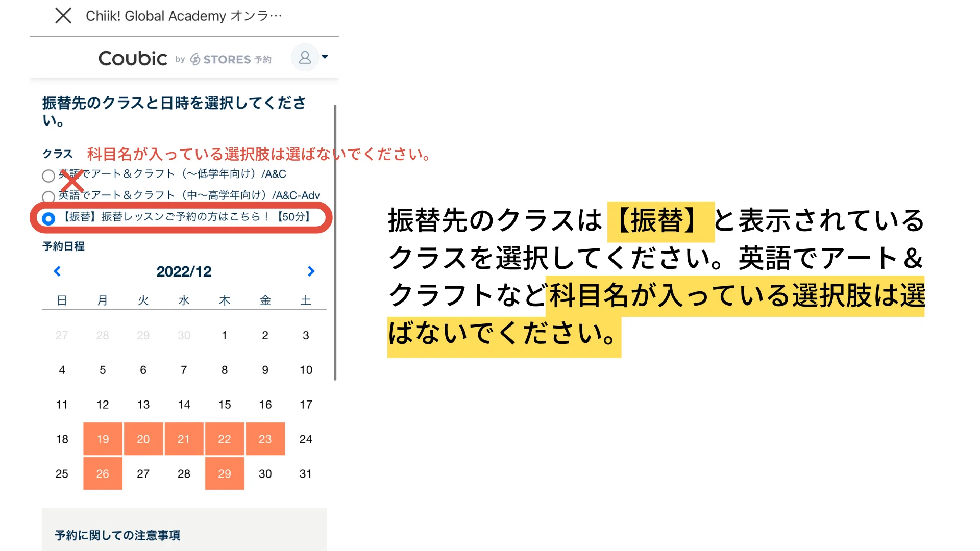Click date 27 in the last week row
This screenshot has height=551, width=980.
click(143, 473)
